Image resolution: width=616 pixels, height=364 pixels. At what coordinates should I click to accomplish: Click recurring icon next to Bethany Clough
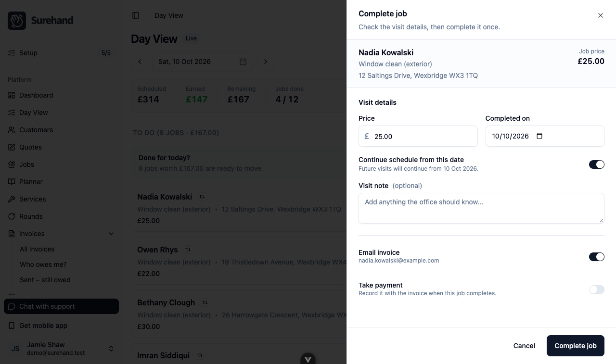tap(205, 302)
